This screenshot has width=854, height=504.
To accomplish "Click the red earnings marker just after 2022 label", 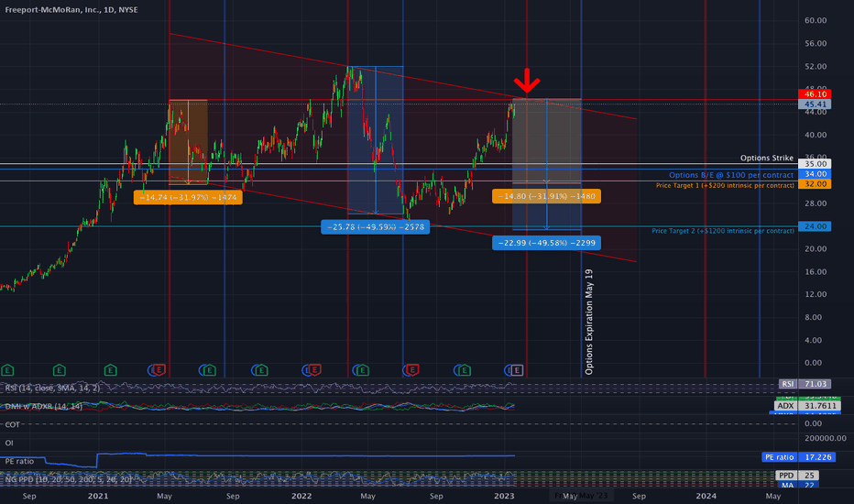I will click(314, 370).
